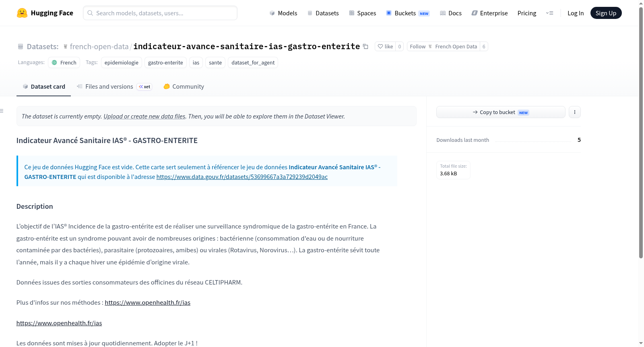This screenshot has width=644, height=347.
Task: Click Upload or create new data files link
Action: click(x=144, y=116)
